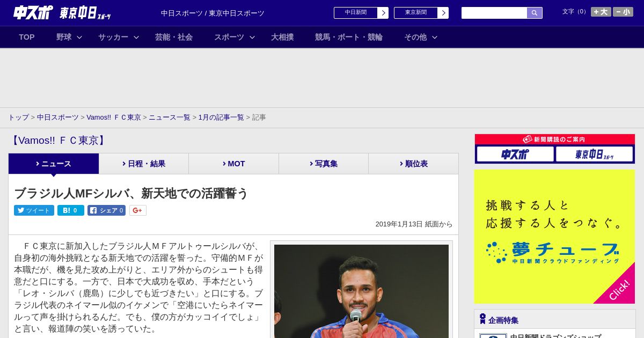The image size is (644, 338).
Task: Click the 中日スポーツ breadcrumb link
Action: tap(58, 117)
